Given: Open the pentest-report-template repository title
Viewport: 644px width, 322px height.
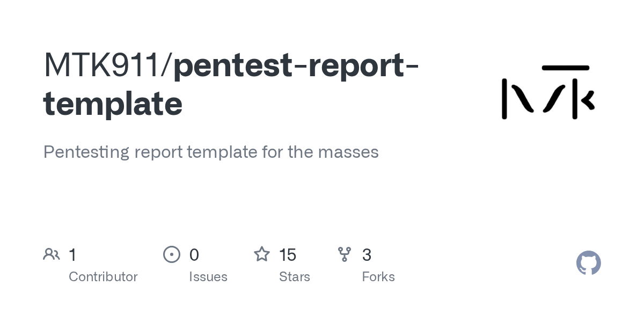Looking at the screenshot, I should (231, 84).
